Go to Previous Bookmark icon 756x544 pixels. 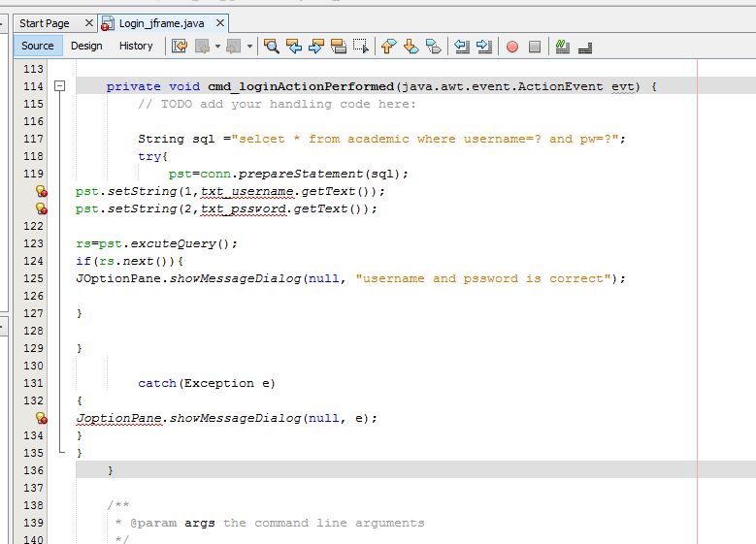click(x=388, y=47)
